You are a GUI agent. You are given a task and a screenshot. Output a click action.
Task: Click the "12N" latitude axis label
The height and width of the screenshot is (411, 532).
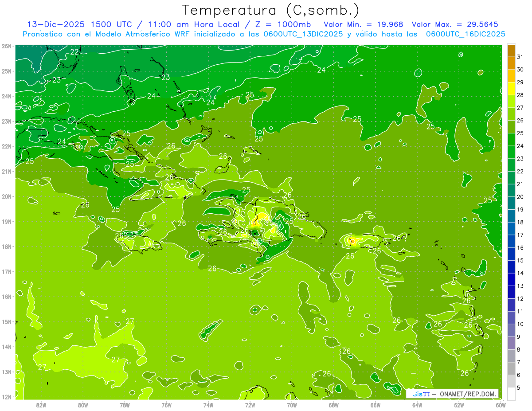(7, 397)
